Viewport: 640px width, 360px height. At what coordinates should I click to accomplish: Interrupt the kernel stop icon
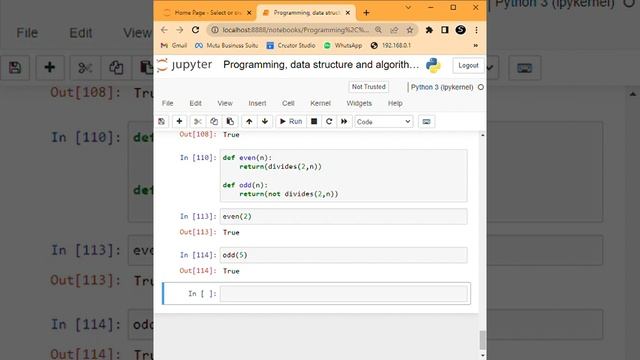pyautogui.click(x=314, y=122)
